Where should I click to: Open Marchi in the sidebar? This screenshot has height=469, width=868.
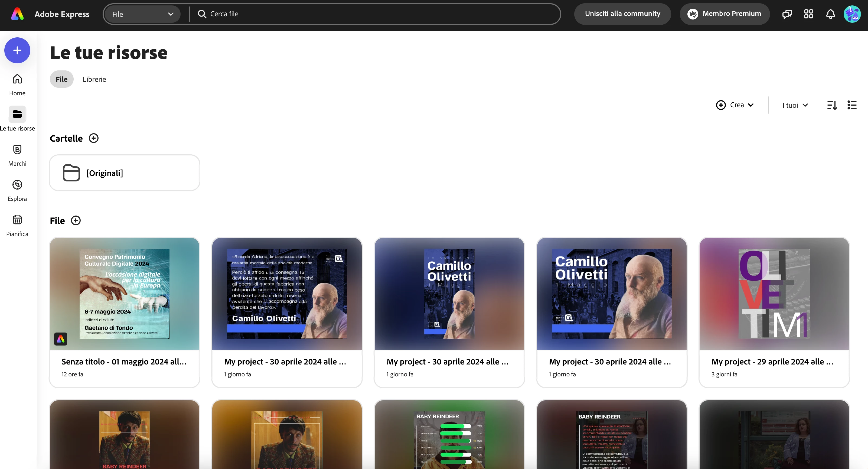click(x=17, y=155)
